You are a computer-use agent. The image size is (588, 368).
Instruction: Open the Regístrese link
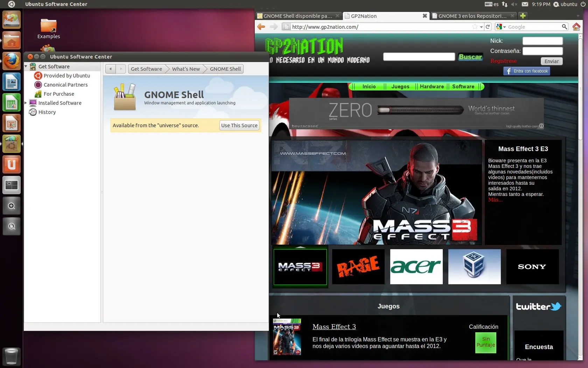503,61
